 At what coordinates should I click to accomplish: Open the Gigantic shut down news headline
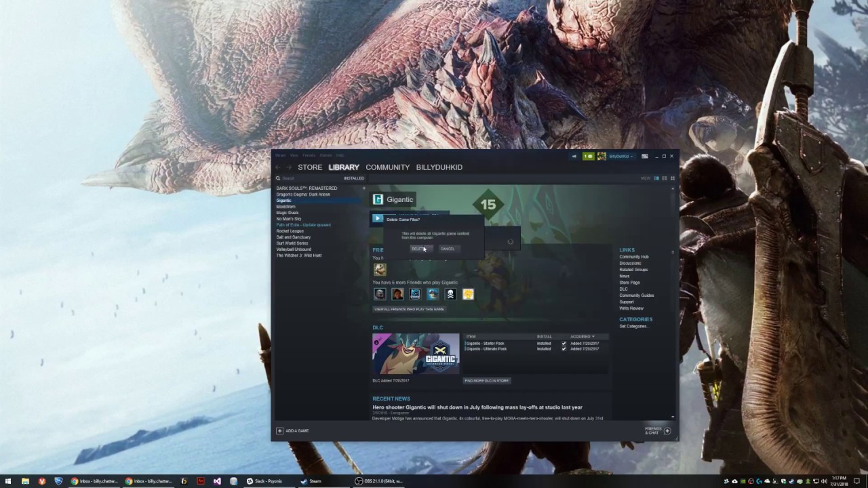point(477,407)
